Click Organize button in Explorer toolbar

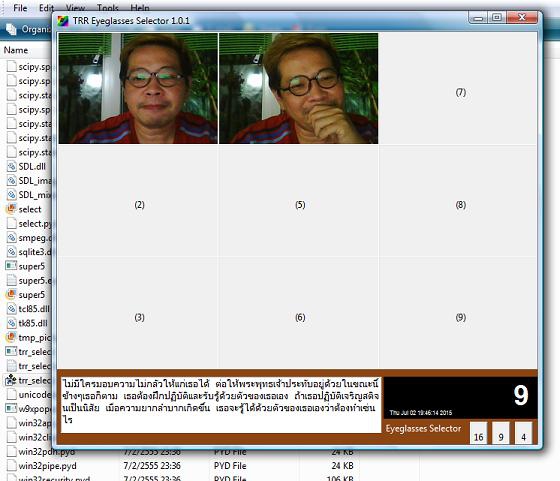coord(29,29)
